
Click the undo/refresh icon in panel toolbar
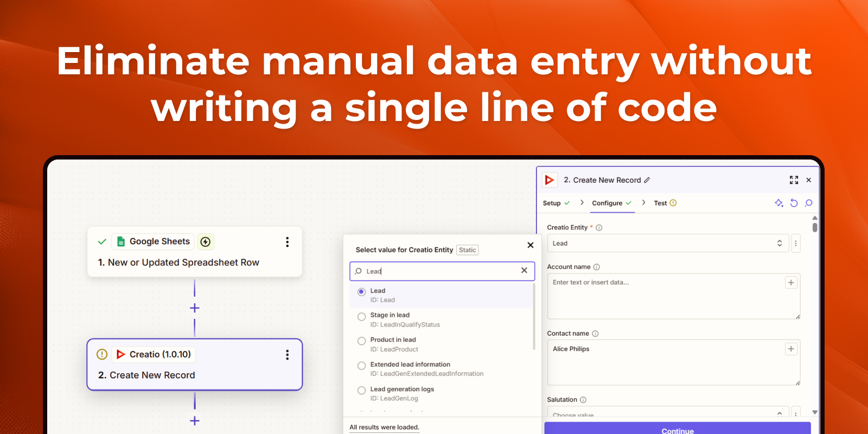(x=794, y=203)
